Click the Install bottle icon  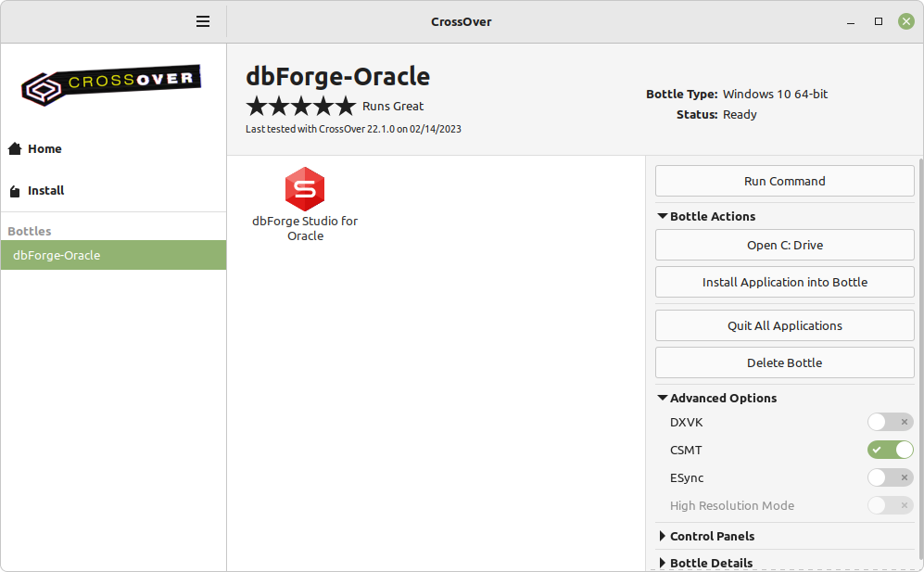click(x=15, y=191)
